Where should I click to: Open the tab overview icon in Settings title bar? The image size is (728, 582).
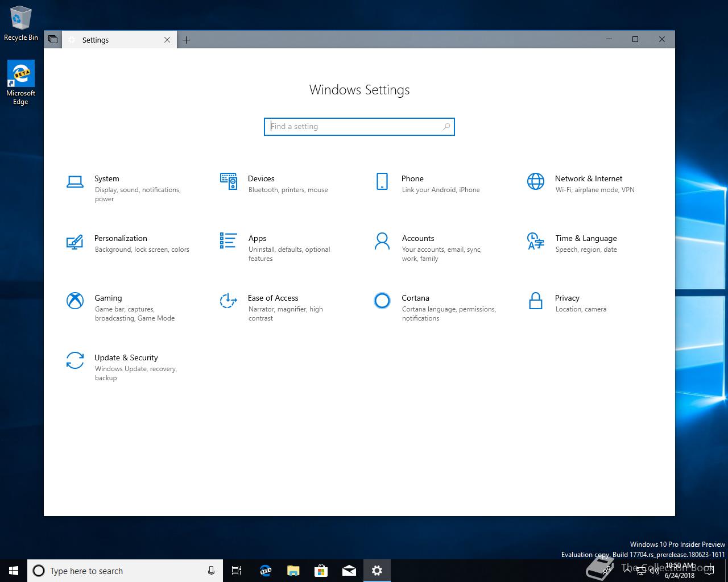tap(53, 39)
